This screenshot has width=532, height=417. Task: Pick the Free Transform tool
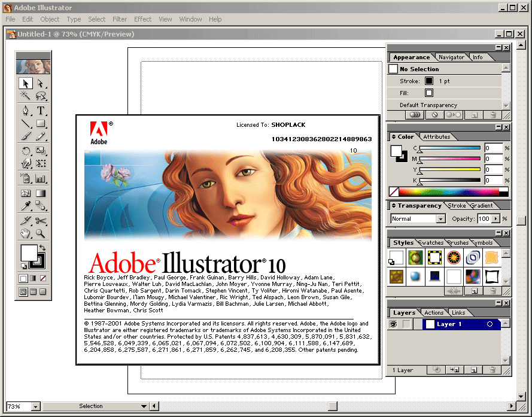[x=41, y=163]
